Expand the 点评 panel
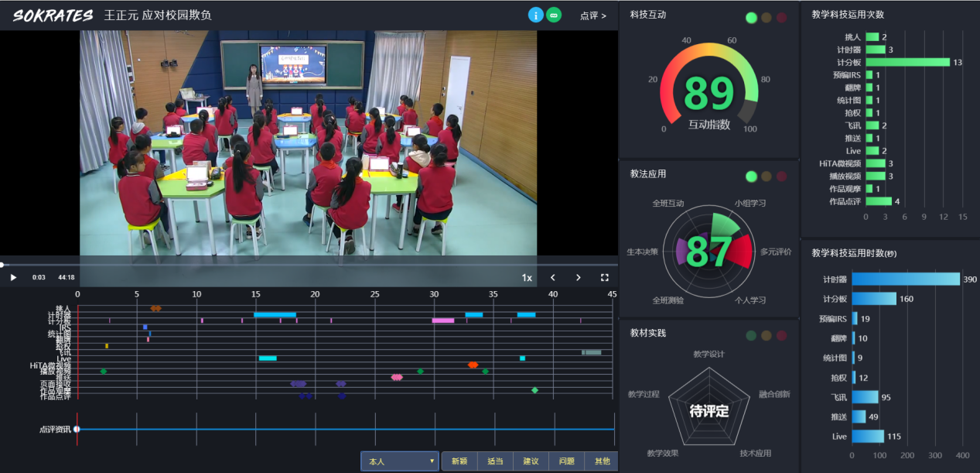Image resolution: width=980 pixels, height=473 pixels. click(x=592, y=15)
